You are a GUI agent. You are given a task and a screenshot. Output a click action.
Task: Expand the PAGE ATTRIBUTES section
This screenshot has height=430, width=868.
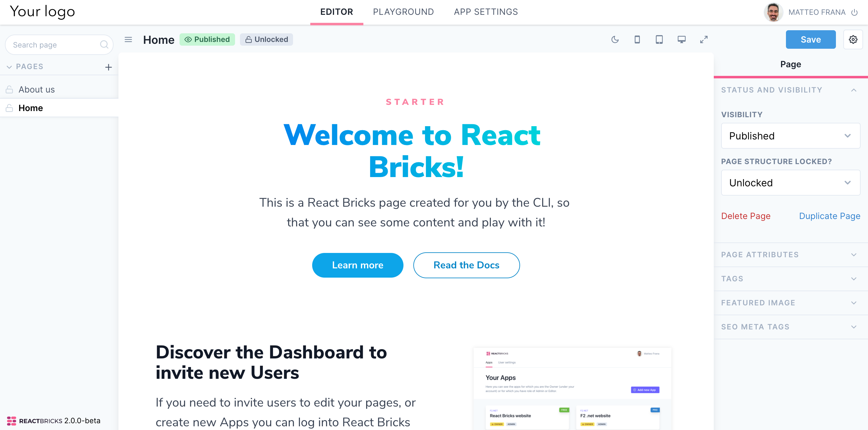pos(791,254)
